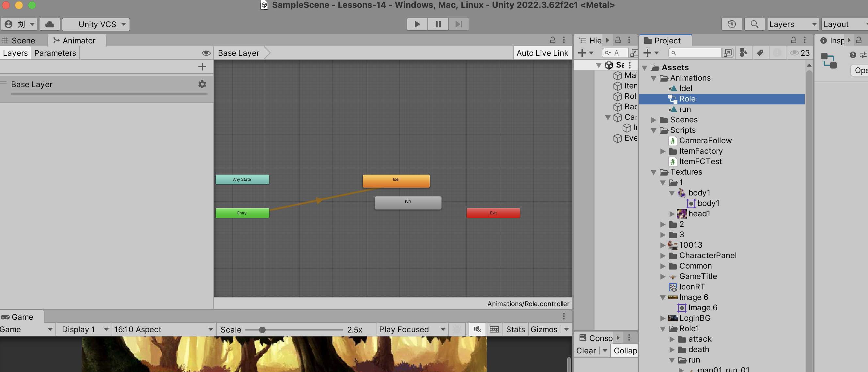Open the Console panel more-options menu

tap(629, 337)
